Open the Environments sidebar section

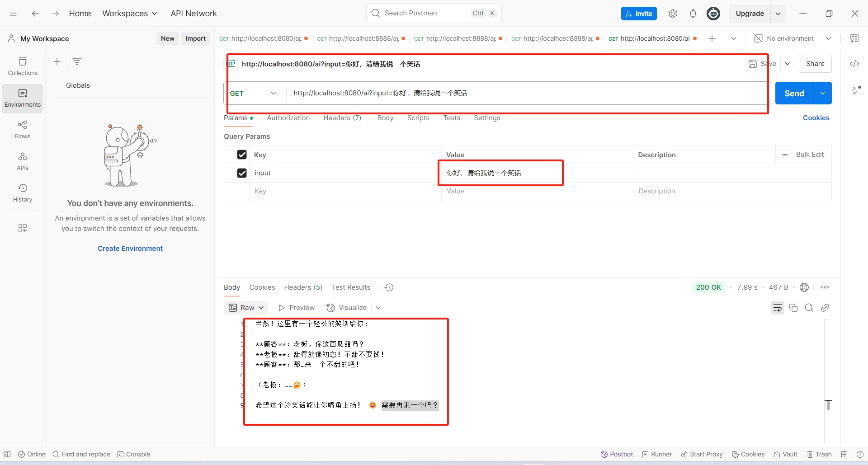(23, 98)
